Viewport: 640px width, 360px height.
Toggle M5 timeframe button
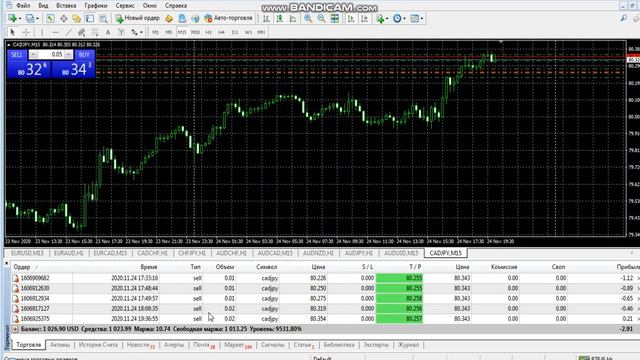coord(169,32)
